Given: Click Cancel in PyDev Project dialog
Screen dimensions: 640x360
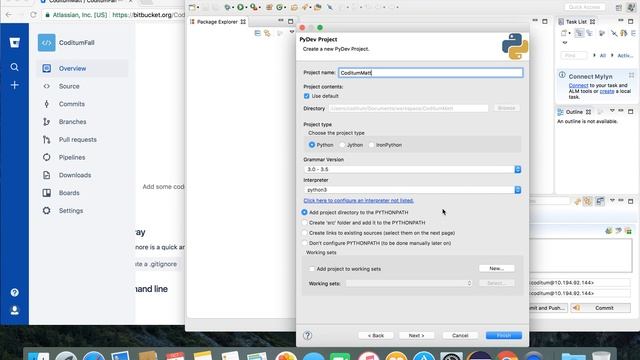Looking at the screenshot, I should coord(460,336).
